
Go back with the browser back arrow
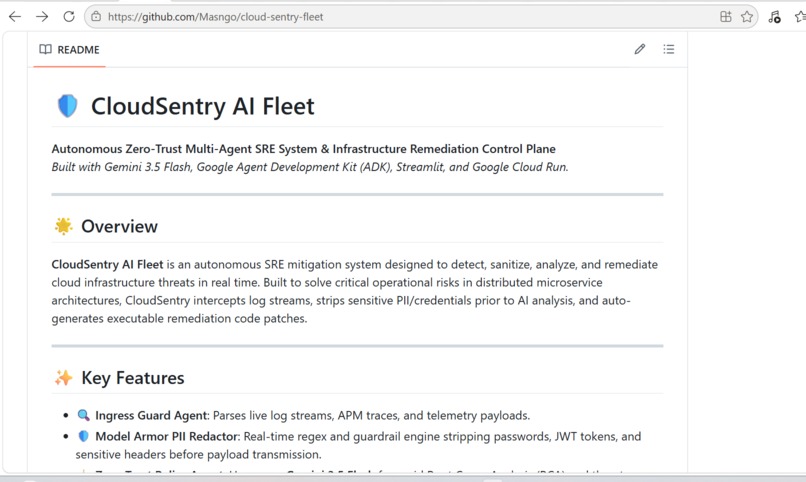15,16
